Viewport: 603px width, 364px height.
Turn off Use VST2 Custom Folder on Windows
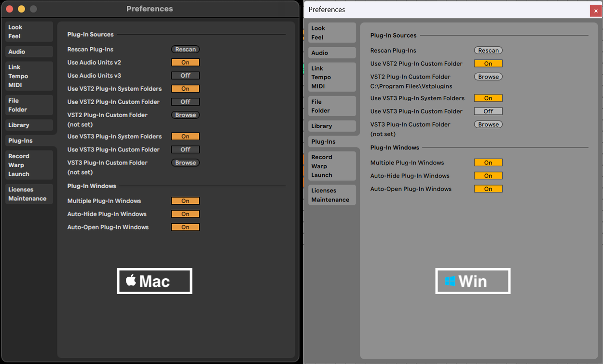[x=488, y=64]
